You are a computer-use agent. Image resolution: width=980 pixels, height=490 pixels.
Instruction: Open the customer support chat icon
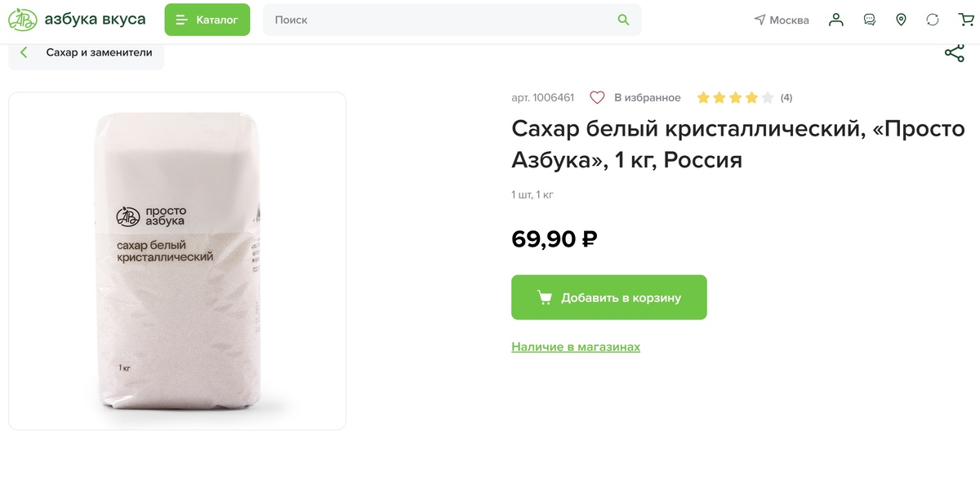point(868,19)
